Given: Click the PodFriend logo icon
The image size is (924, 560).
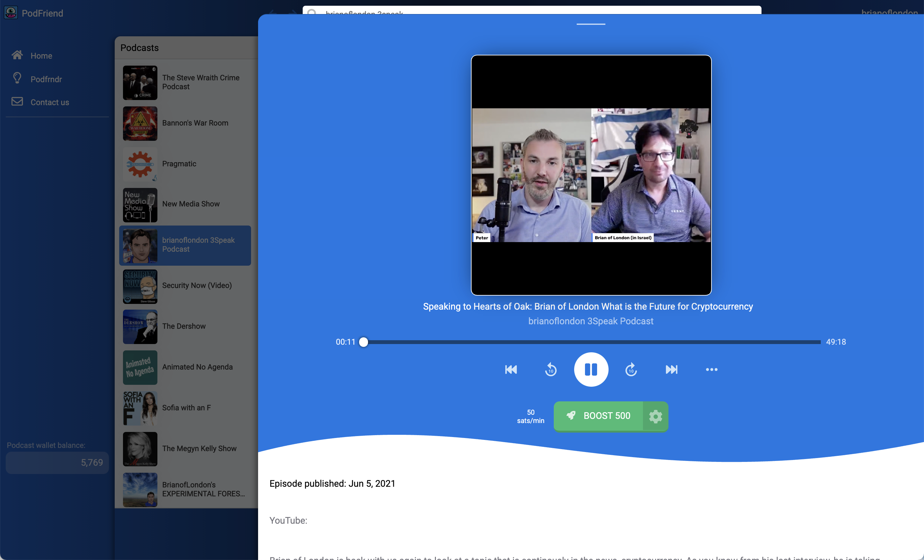Looking at the screenshot, I should 11,13.
